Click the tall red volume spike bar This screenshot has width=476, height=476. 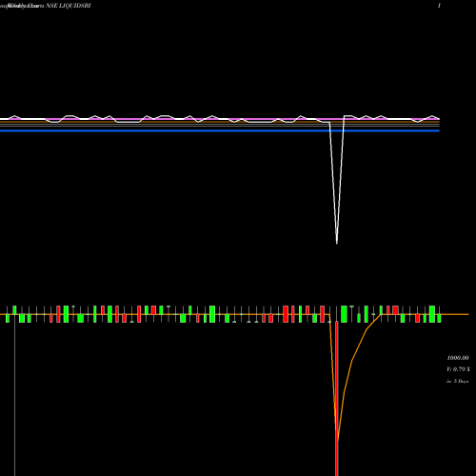tap(337, 398)
